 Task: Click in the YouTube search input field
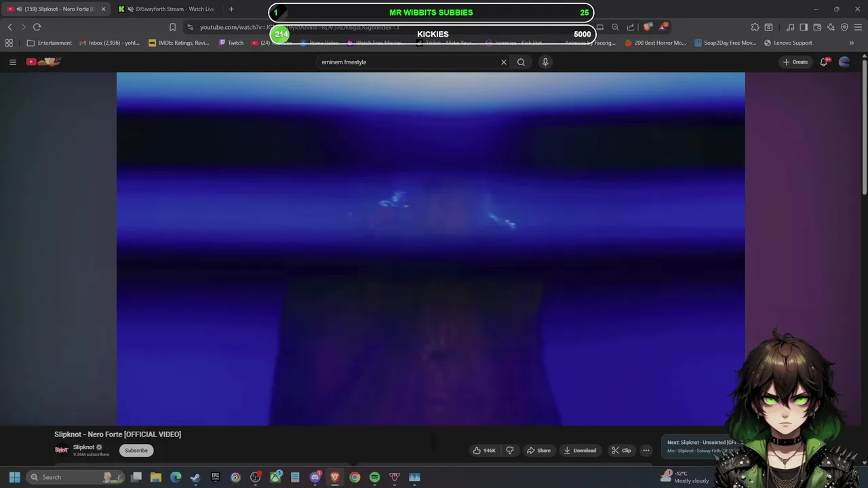407,62
